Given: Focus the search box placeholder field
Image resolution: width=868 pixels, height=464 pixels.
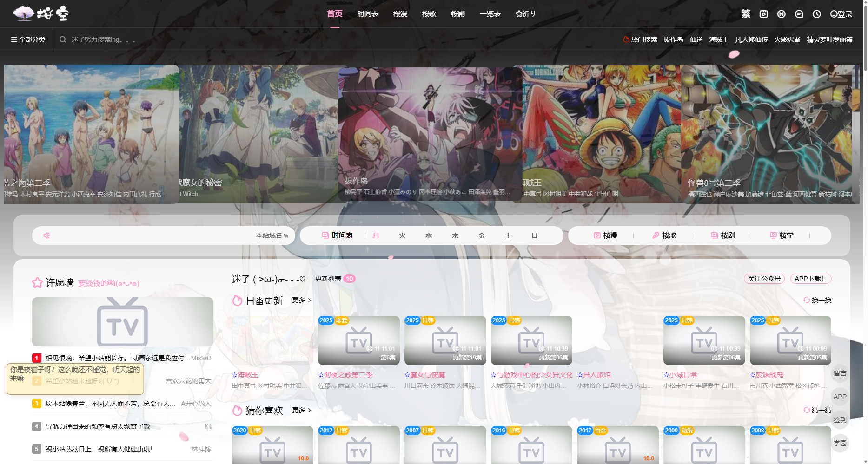Looking at the screenshot, I should (x=103, y=39).
